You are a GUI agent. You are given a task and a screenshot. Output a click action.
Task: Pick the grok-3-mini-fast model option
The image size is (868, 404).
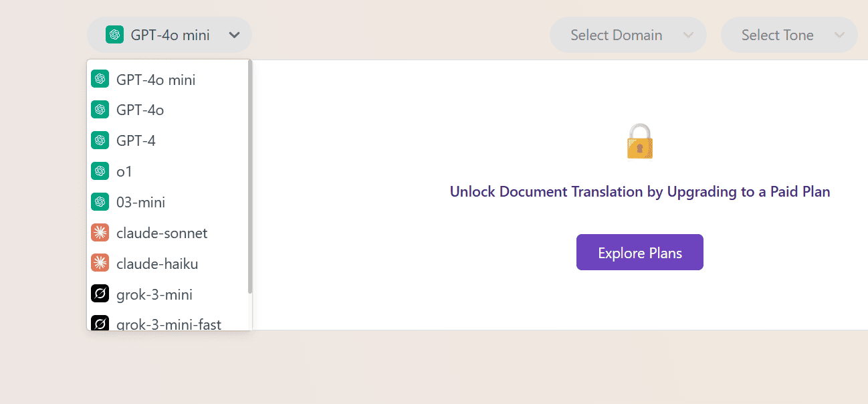tap(169, 324)
